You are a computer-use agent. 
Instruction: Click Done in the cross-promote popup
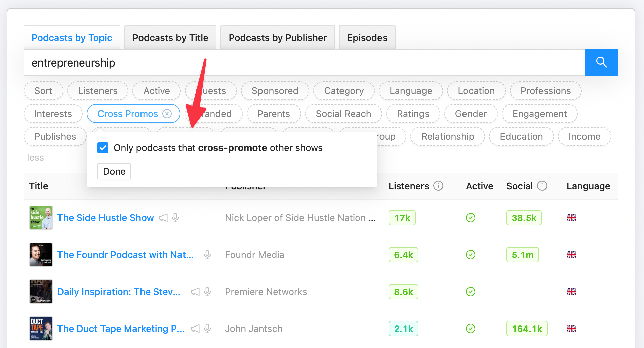click(x=114, y=171)
